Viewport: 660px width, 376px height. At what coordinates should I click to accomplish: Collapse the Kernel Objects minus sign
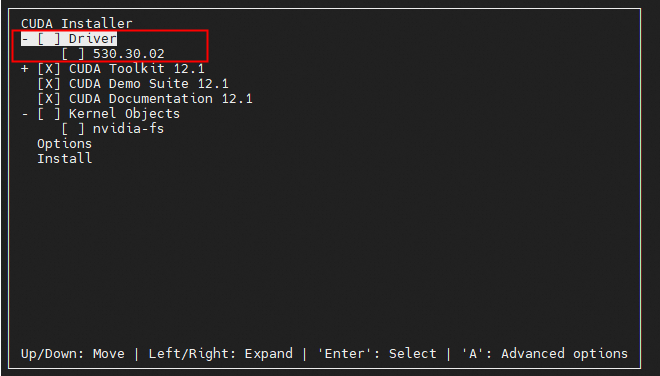coord(25,114)
